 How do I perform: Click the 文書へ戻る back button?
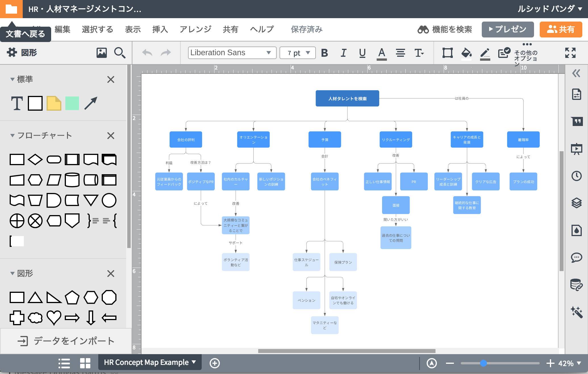tap(25, 34)
